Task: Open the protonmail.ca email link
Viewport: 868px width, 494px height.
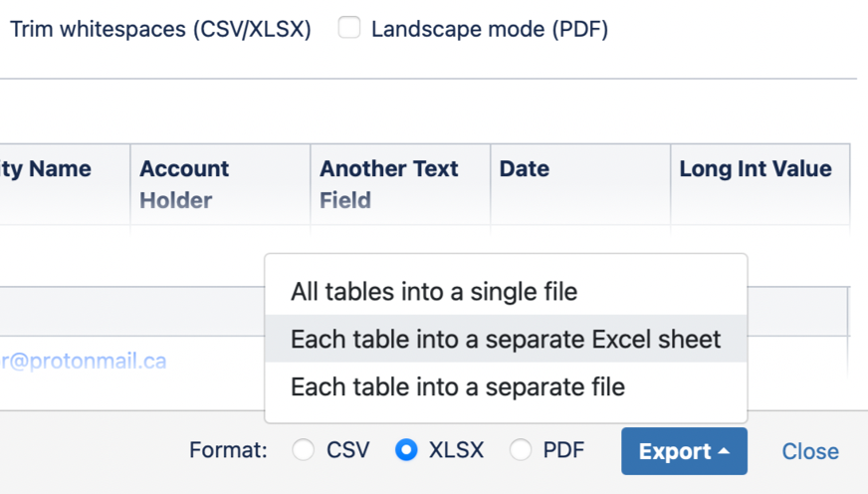Action: tap(84, 361)
